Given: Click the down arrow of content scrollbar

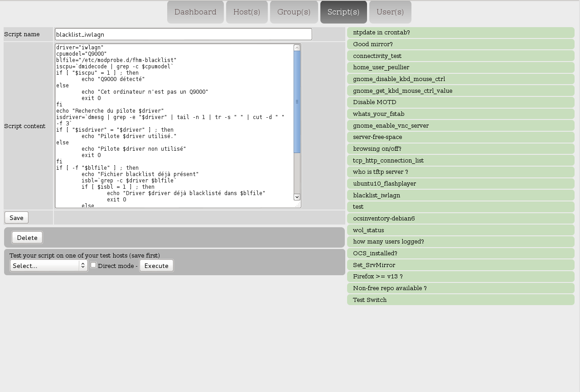Looking at the screenshot, I should tap(297, 197).
